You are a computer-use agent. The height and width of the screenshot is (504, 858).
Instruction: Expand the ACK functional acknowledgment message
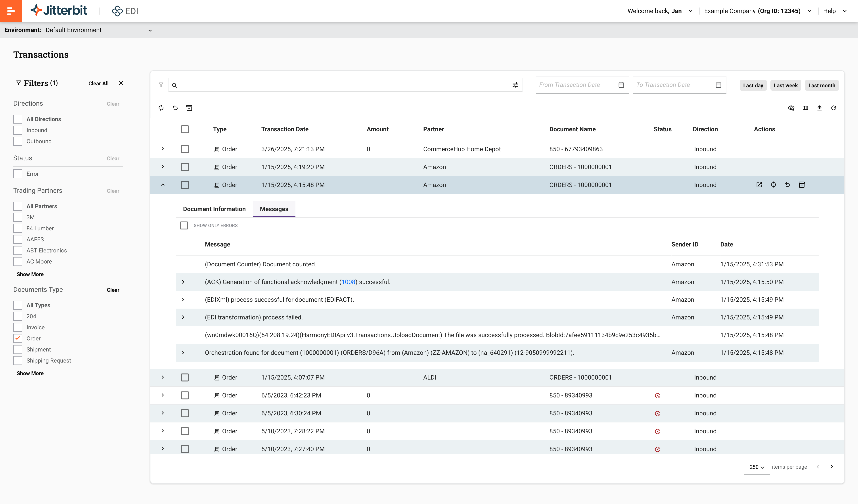[183, 282]
